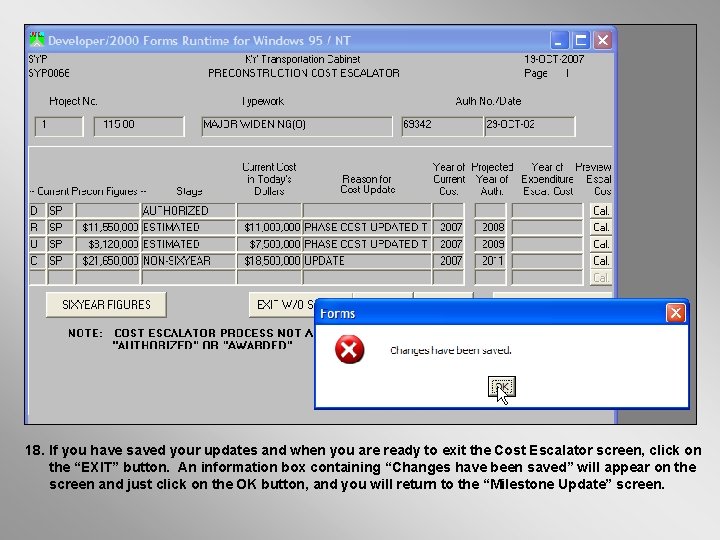Viewport: 720px width, 540px height.
Task: Click the reason cell reading UPDATE
Action: click(x=367, y=261)
